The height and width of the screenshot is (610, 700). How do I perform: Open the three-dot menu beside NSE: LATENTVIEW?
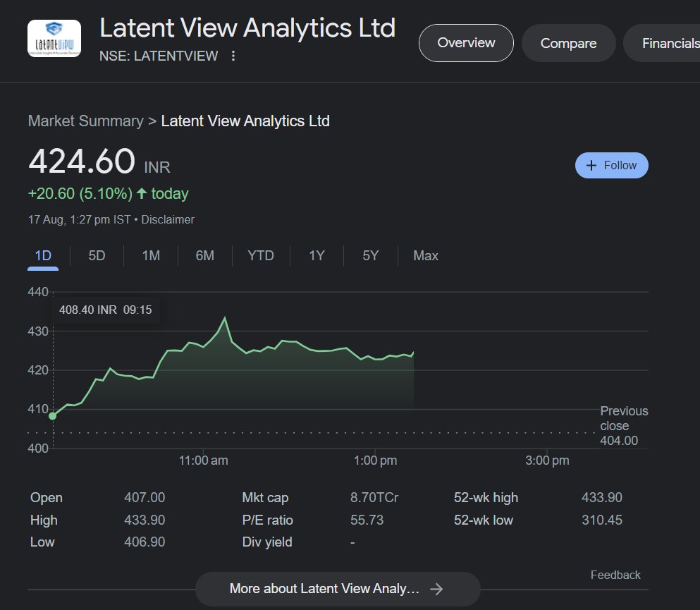pyautogui.click(x=233, y=56)
